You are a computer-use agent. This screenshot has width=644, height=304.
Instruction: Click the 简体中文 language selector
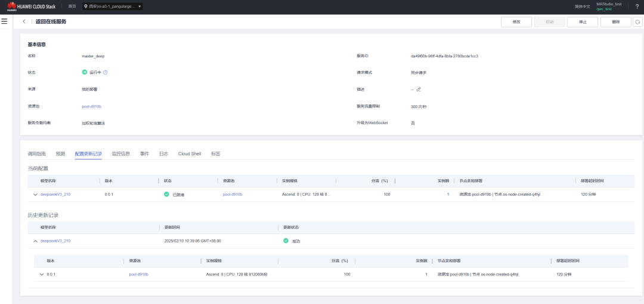583,7
